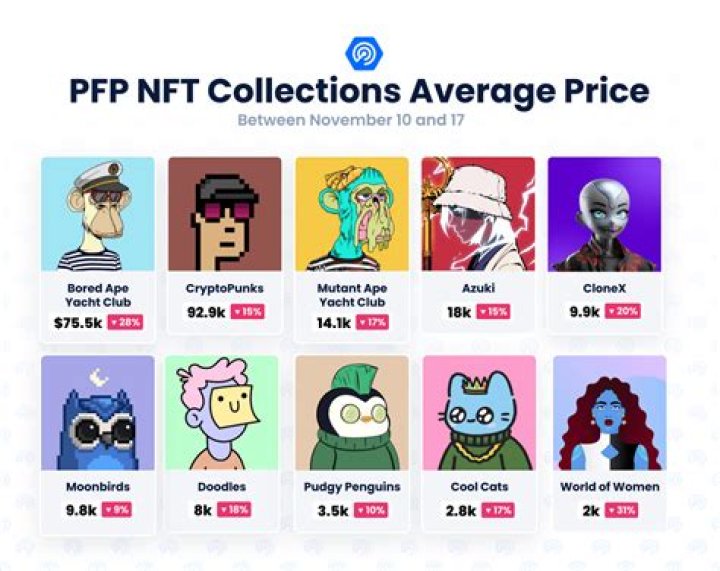The image size is (720, 571).
Task: Click the Mutant Ape Yacht Club artwork
Action: click(351, 213)
